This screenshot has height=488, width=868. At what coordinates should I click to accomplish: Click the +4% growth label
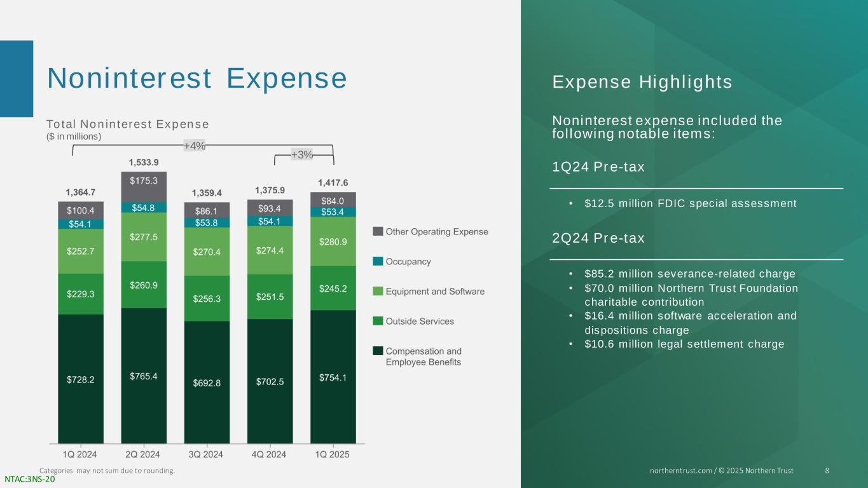pos(194,146)
